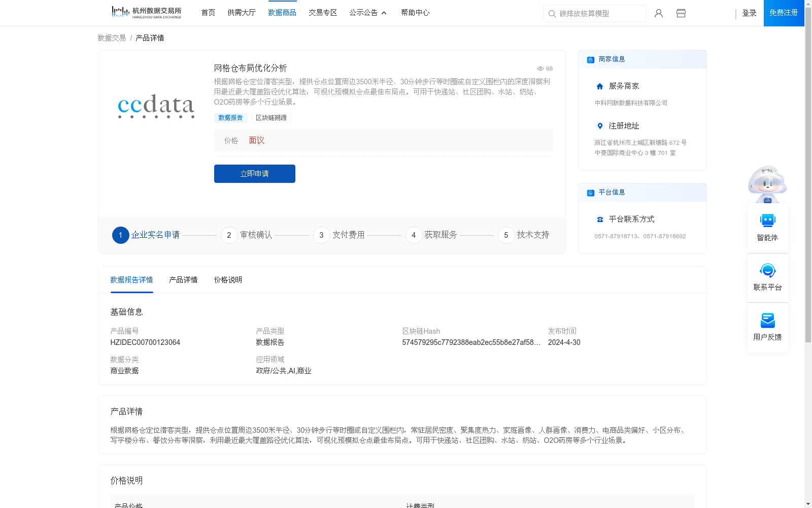Viewport: 812px width, 508px height.
Task: Click the view count 68
Action: click(549, 69)
